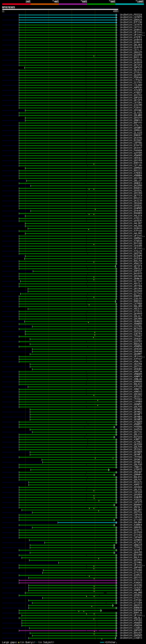Image resolution: width=146 pixels, height=644 pixels.
Task: Open hit UniRef100_A3AQ43
Action: click(131, 583)
